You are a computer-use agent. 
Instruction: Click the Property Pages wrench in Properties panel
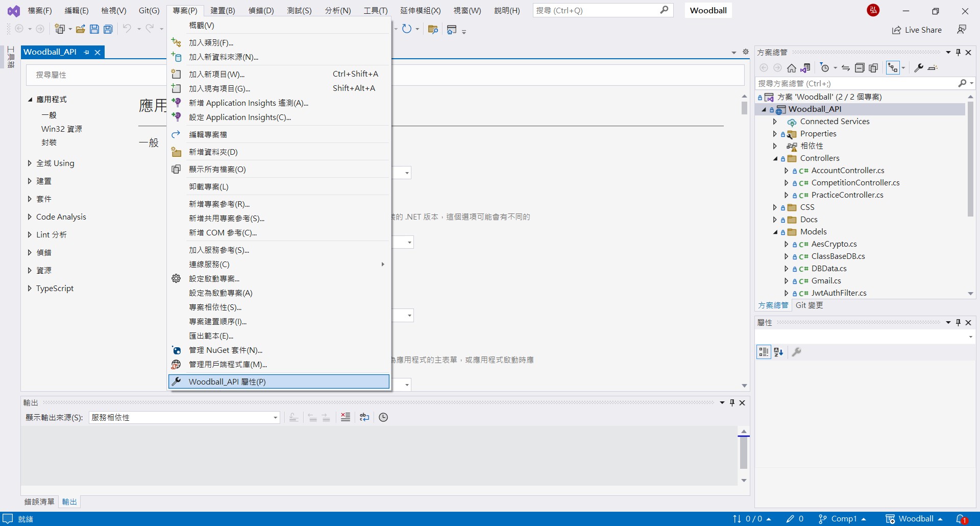point(796,352)
